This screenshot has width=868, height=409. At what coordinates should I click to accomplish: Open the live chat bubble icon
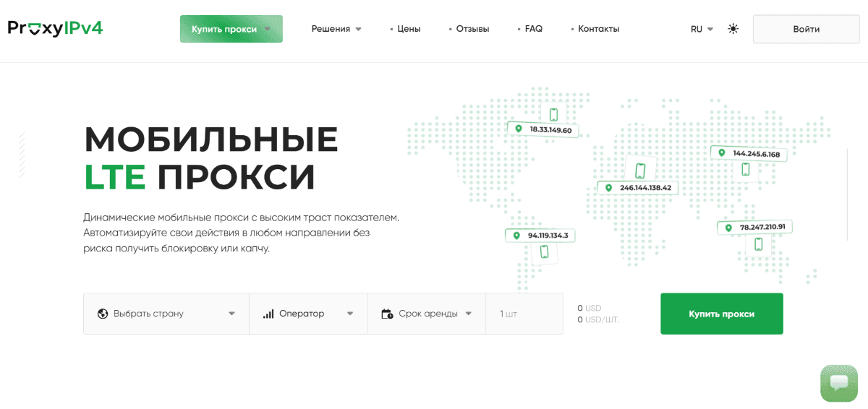pyautogui.click(x=839, y=383)
